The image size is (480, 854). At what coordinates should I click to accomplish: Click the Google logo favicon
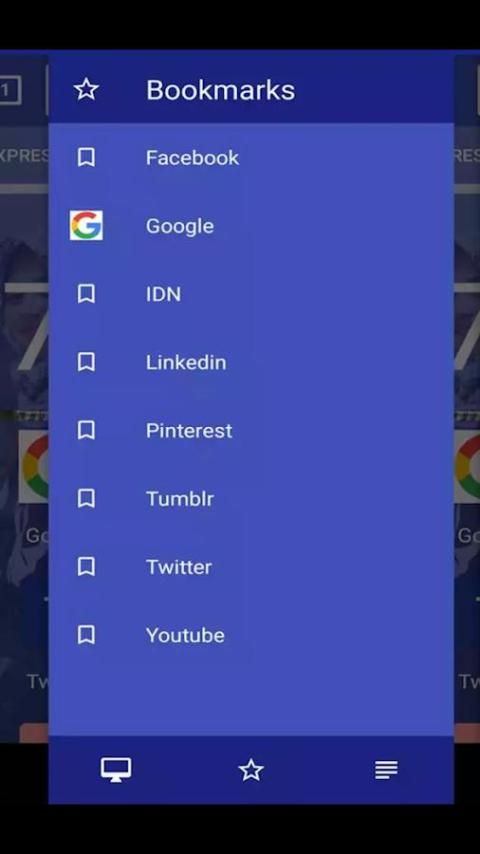click(x=86, y=225)
